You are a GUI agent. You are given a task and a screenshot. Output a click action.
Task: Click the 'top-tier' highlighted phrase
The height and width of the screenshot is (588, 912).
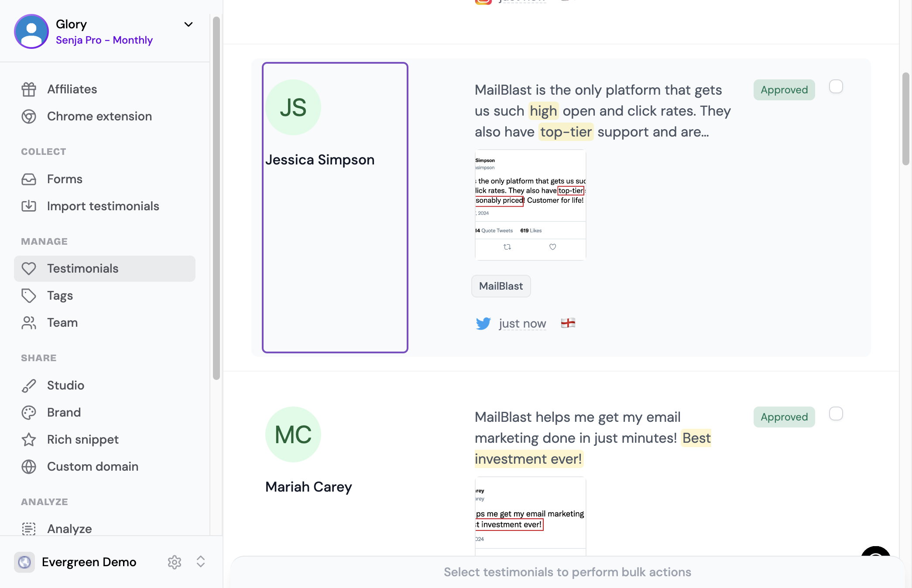(566, 132)
